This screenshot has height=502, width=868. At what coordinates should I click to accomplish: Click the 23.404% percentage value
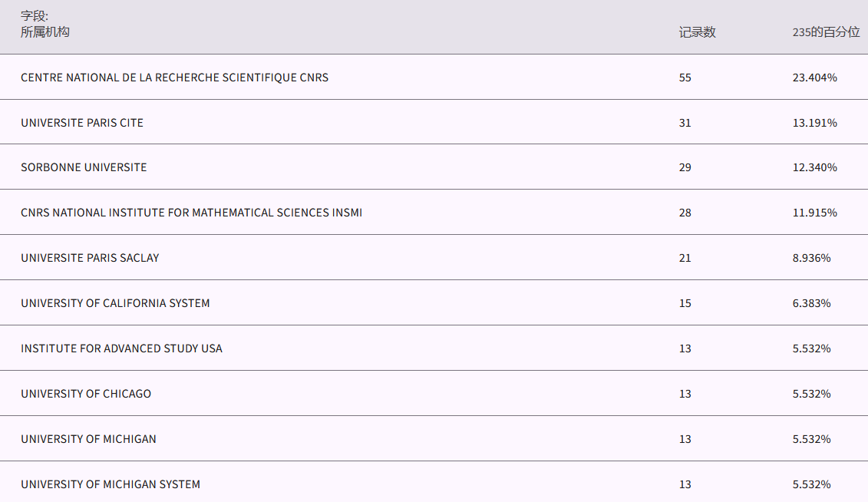point(814,78)
